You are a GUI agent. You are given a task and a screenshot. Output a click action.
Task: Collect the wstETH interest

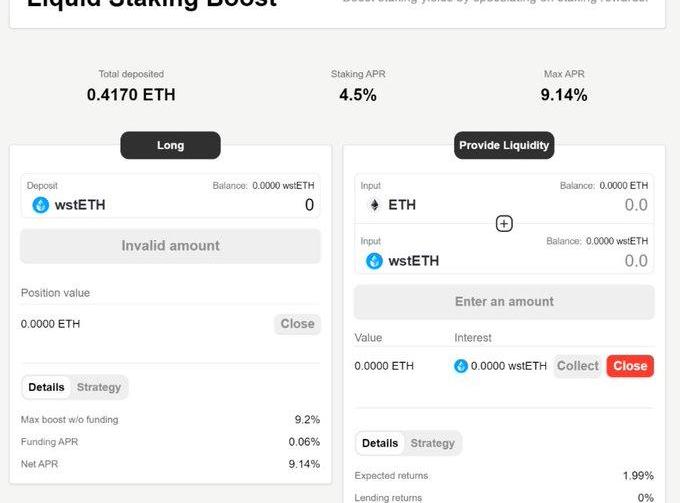[x=577, y=366]
